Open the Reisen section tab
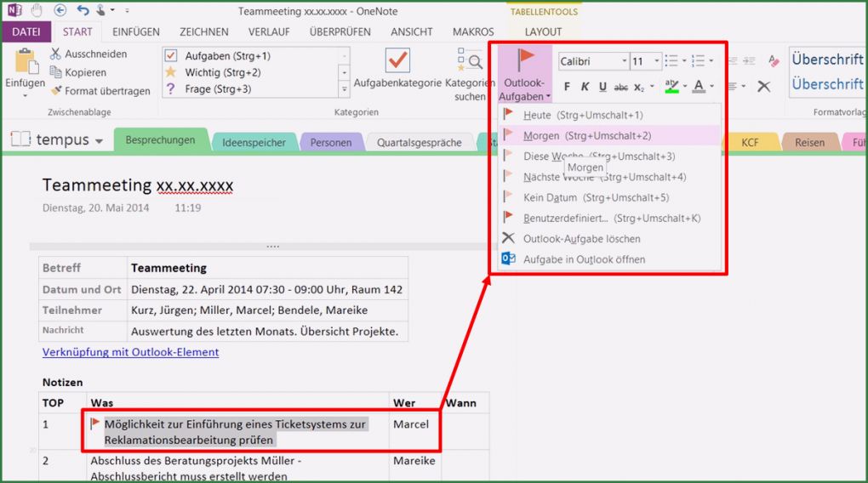This screenshot has height=483, width=868. coord(809,142)
